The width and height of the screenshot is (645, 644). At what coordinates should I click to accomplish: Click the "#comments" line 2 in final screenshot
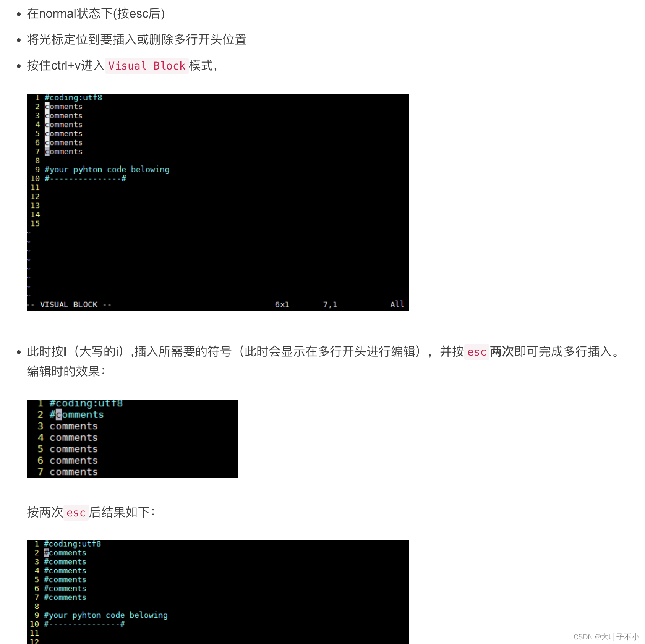(65, 553)
